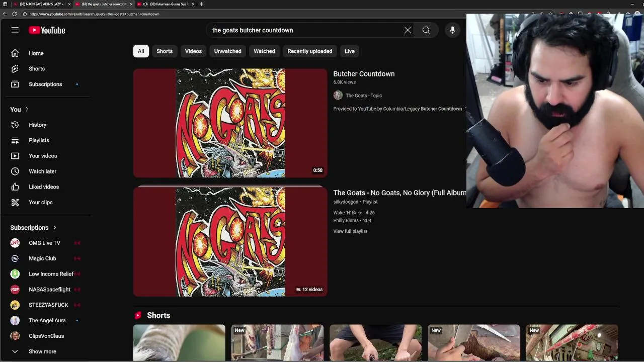Open the STEEZYASFUCK channel avatar
This screenshot has height=362, width=644.
pyautogui.click(x=15, y=305)
